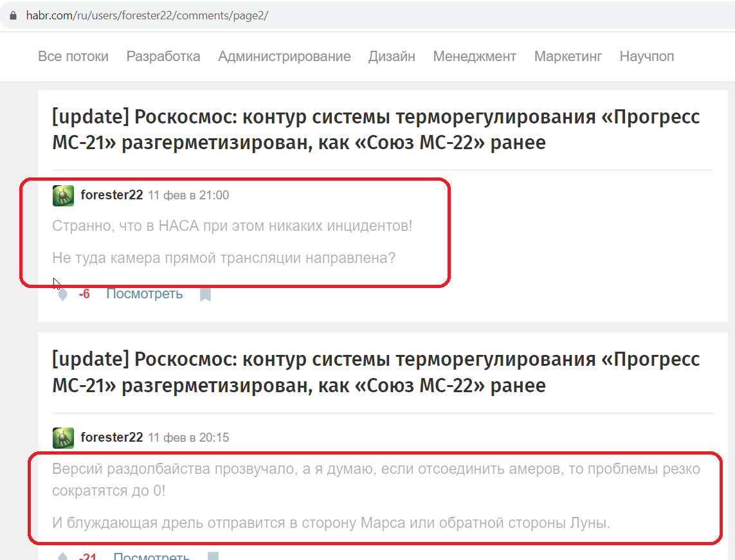Open the Администрирование flow

click(284, 56)
